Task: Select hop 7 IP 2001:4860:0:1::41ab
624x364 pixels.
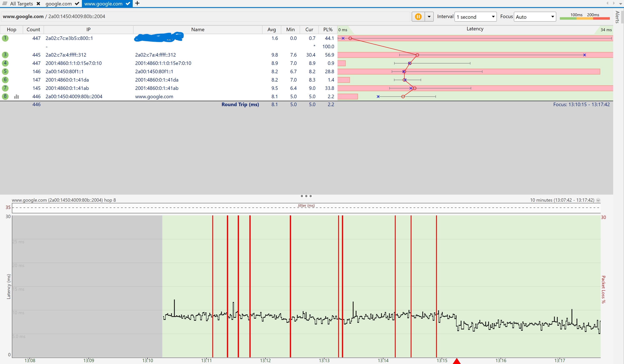Action: click(x=67, y=88)
